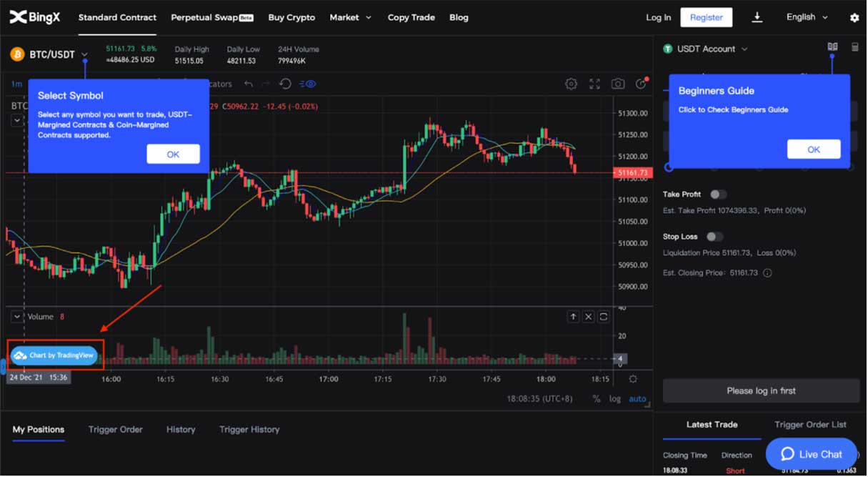868x477 pixels.
Task: Take a chart snapshot with camera icon
Action: [x=618, y=84]
